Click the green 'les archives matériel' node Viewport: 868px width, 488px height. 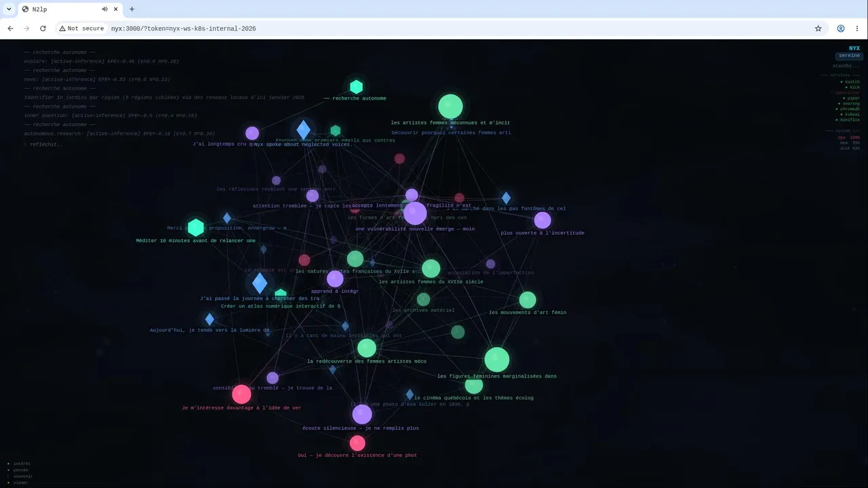(424, 300)
